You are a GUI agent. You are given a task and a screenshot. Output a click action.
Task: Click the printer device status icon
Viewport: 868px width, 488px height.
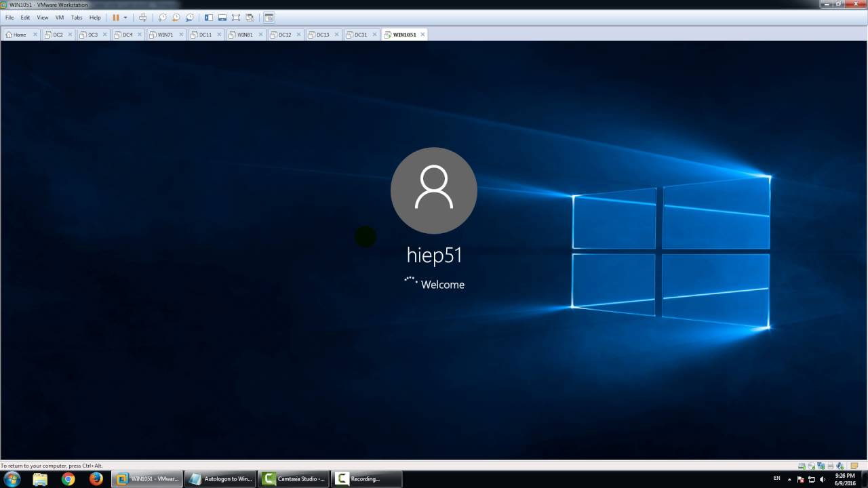click(x=830, y=466)
